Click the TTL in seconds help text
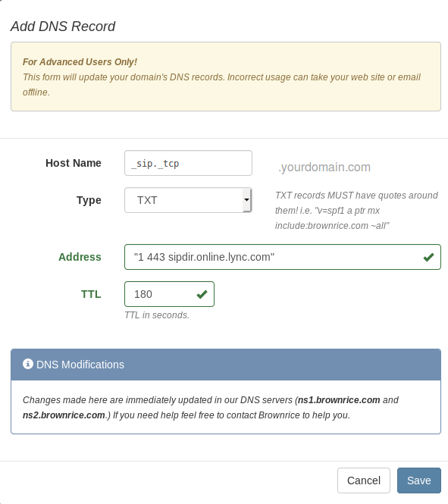The image size is (448, 504). point(157,315)
